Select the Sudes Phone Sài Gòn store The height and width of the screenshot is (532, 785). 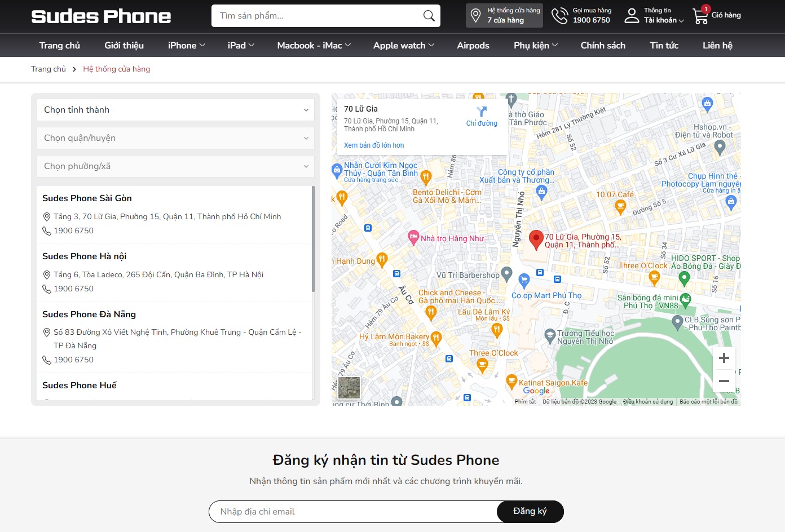[x=87, y=198]
